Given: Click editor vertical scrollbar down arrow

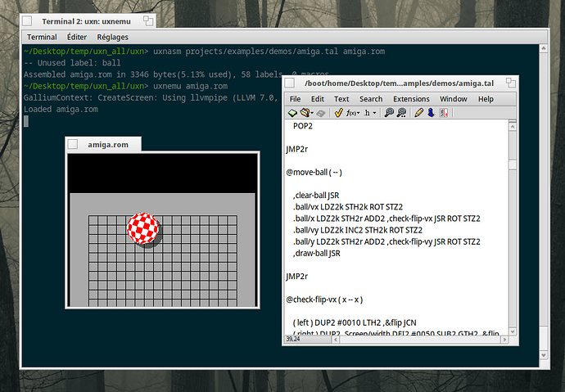Looking at the screenshot, I should click(513, 331).
